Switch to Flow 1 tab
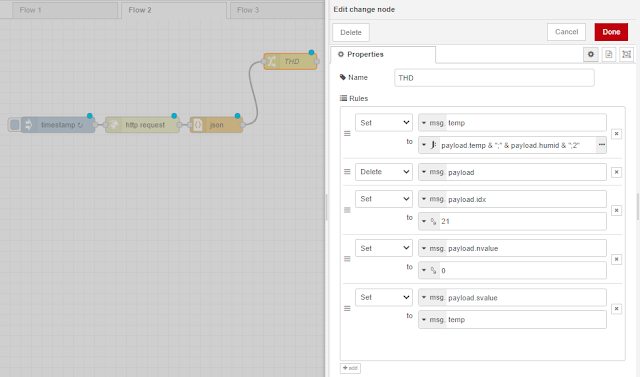The width and height of the screenshot is (640, 377). coord(64,10)
